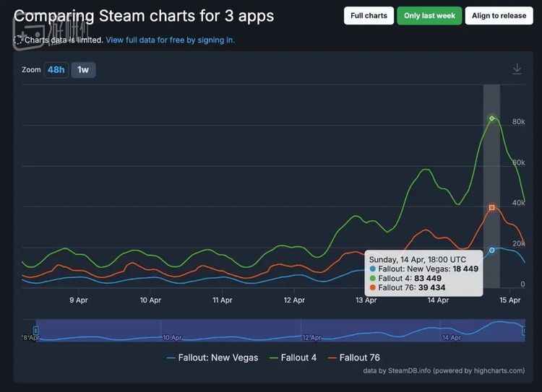The width and height of the screenshot is (542, 392).
Task: Open Full charts view
Action: (x=369, y=16)
